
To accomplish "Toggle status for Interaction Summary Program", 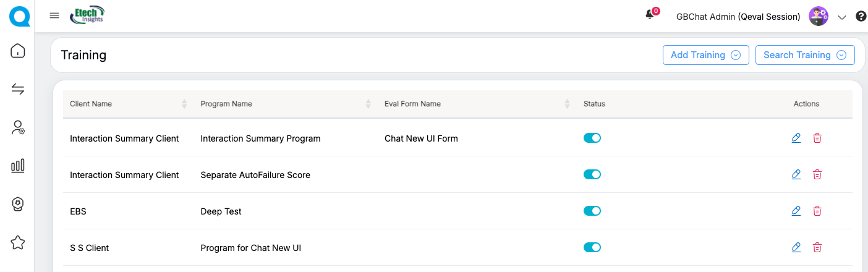I will click(x=592, y=138).
